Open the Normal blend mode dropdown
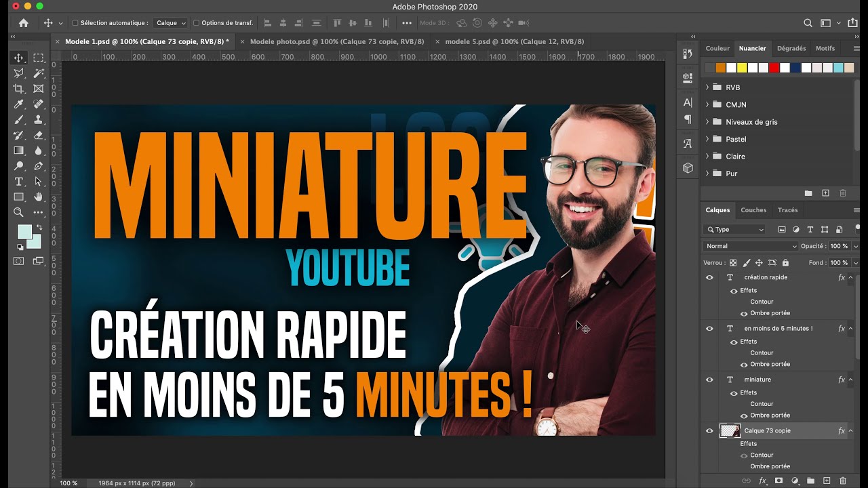Screen dimensions: 868x488 pyautogui.click(x=751, y=246)
